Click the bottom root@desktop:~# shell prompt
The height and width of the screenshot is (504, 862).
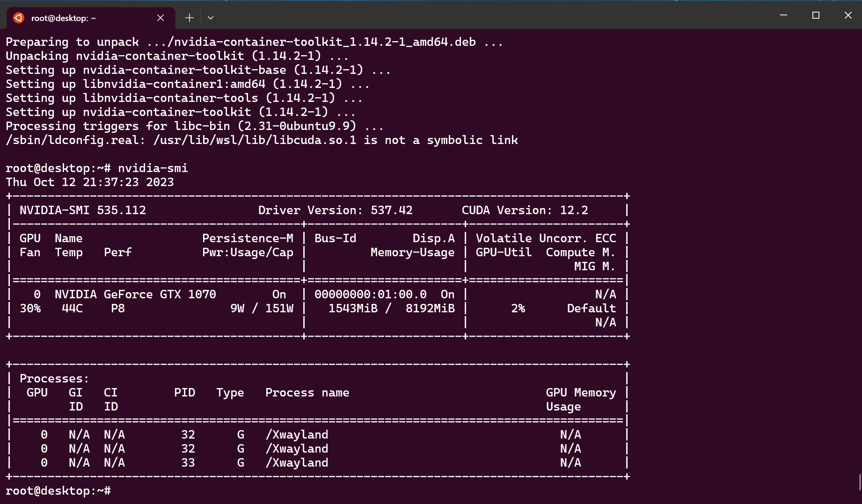click(58, 491)
